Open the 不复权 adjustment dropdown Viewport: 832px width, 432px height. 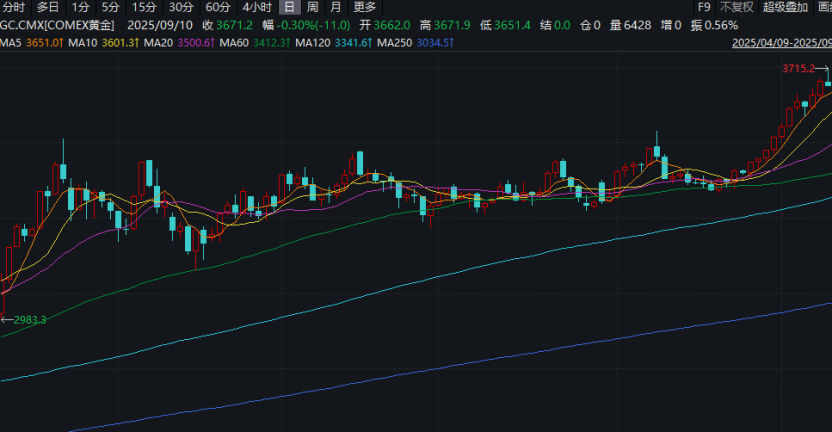(x=736, y=7)
